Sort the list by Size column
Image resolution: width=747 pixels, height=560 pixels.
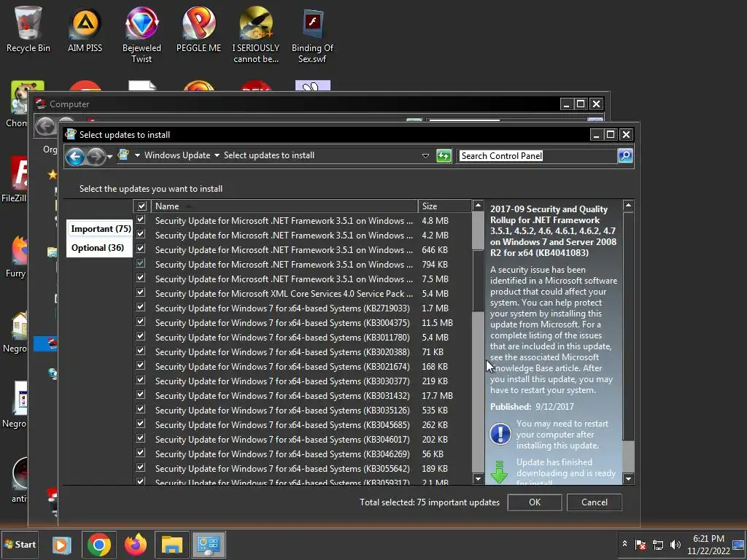point(444,206)
